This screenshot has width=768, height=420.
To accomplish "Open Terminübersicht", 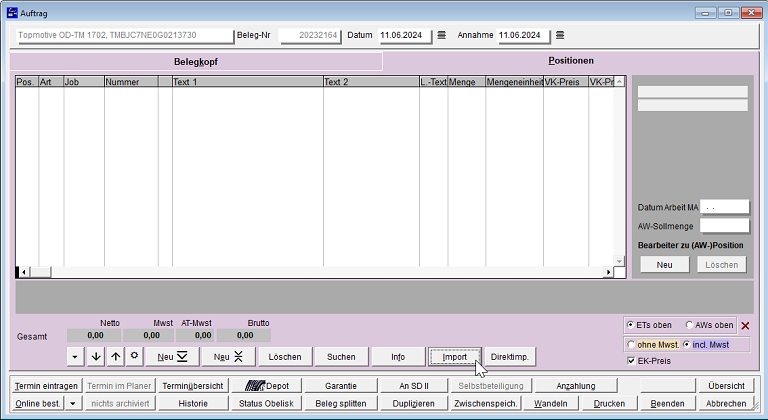I will (193, 386).
